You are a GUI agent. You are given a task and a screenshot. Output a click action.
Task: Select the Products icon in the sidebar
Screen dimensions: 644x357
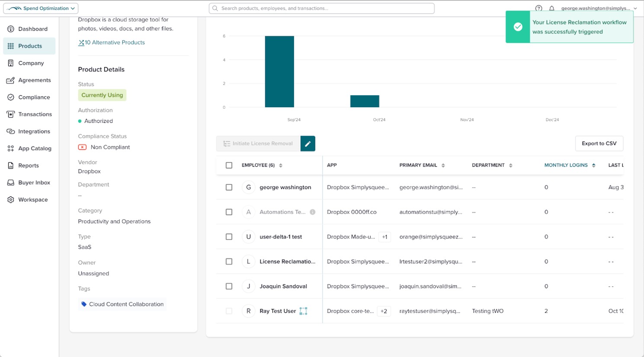tap(10, 46)
